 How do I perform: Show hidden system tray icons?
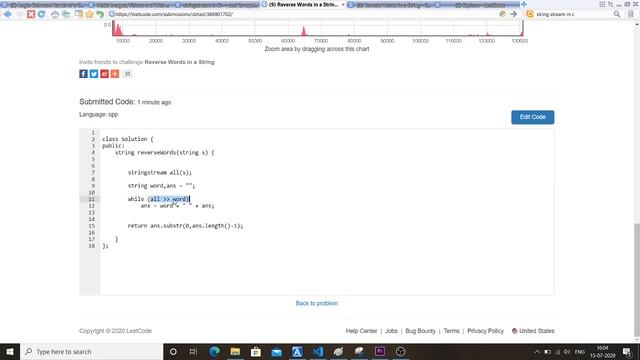[537, 352]
